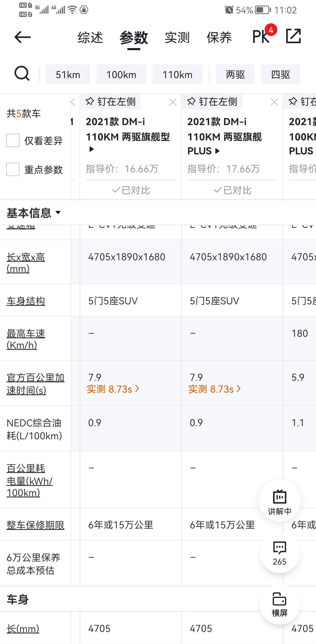Open 实测 8.73s details in second column

tap(214, 389)
